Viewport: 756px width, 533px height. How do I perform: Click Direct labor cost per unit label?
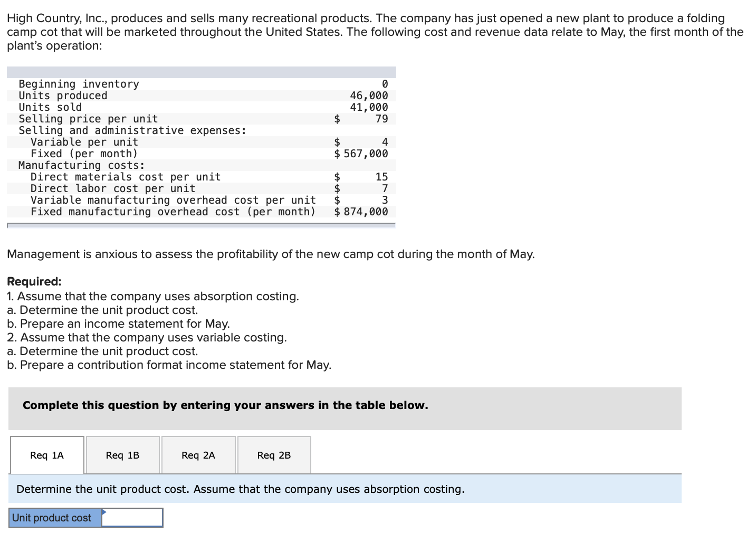[113, 188]
